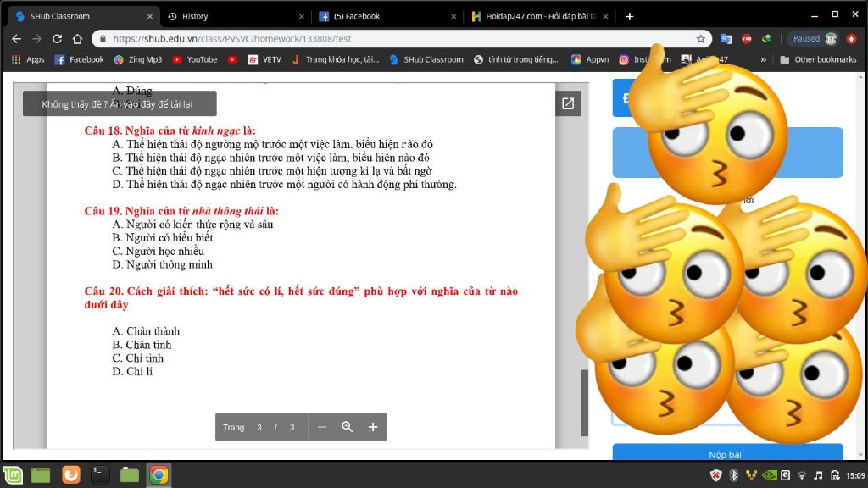Show desktop from the taskbar
868x488 pixels.
pyautogui.click(x=41, y=474)
